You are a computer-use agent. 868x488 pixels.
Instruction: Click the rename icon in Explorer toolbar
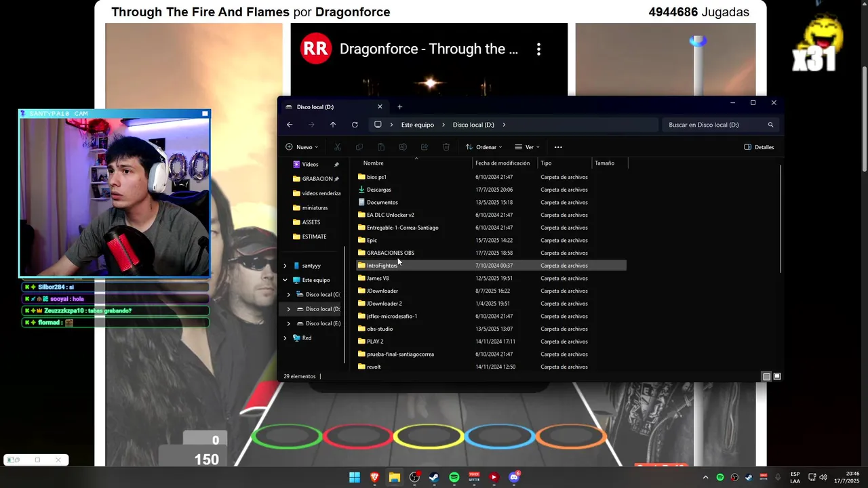403,147
